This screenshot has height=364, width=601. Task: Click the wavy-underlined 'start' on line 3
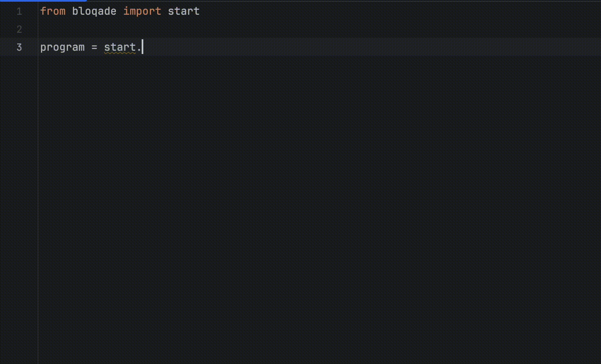[120, 47]
